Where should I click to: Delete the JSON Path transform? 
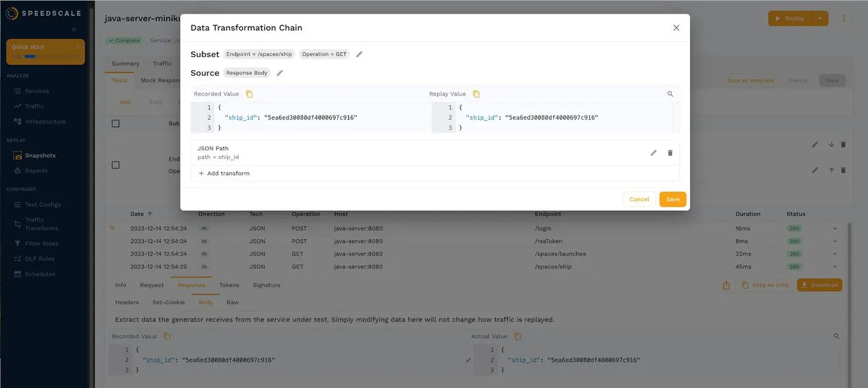[670, 153]
